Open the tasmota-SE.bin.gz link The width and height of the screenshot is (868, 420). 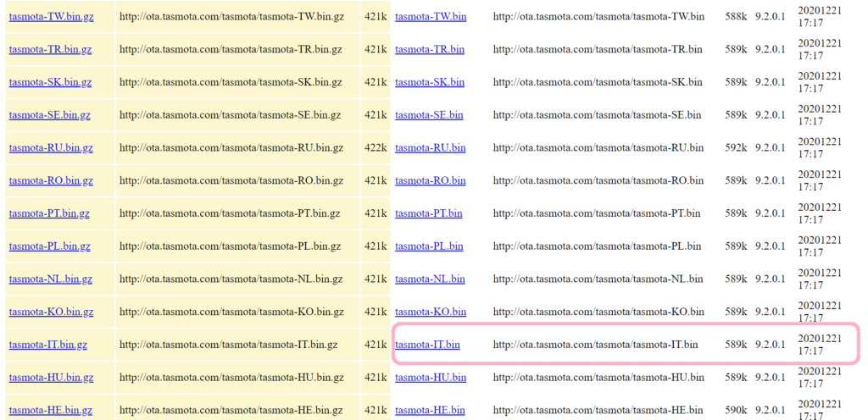(x=50, y=115)
